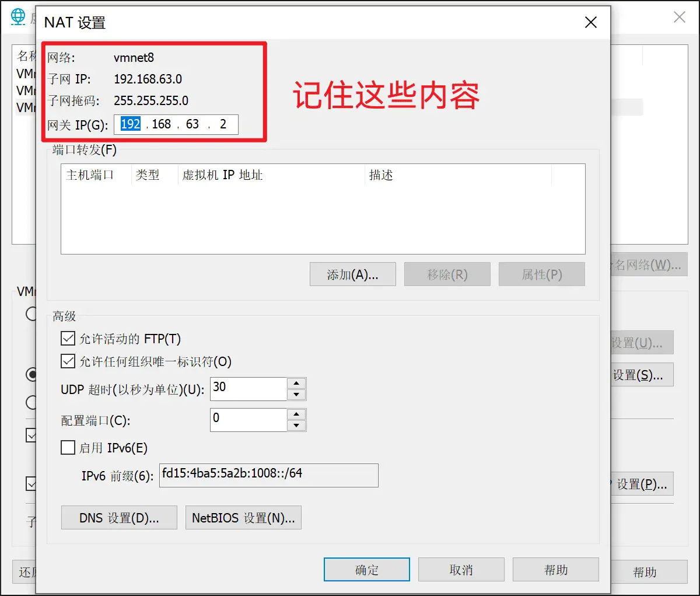The image size is (700, 596).
Task: Click the 主机端口 column header
Action: coord(90,175)
